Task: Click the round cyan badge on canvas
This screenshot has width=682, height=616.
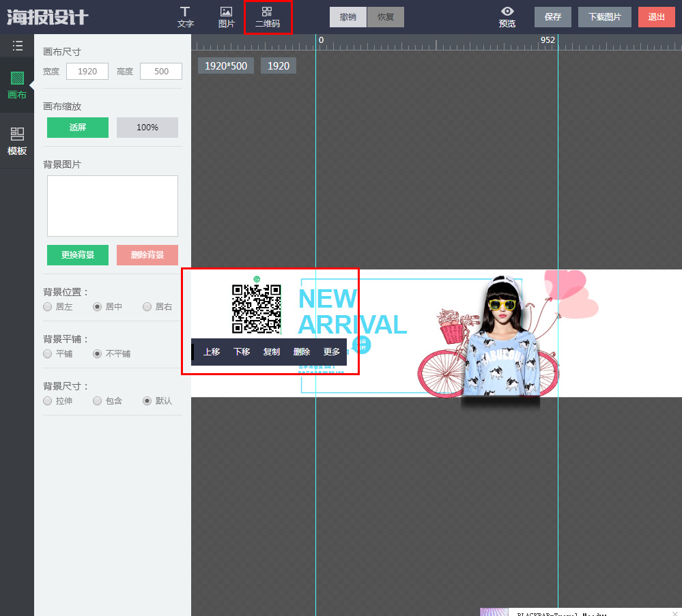Action: click(362, 344)
